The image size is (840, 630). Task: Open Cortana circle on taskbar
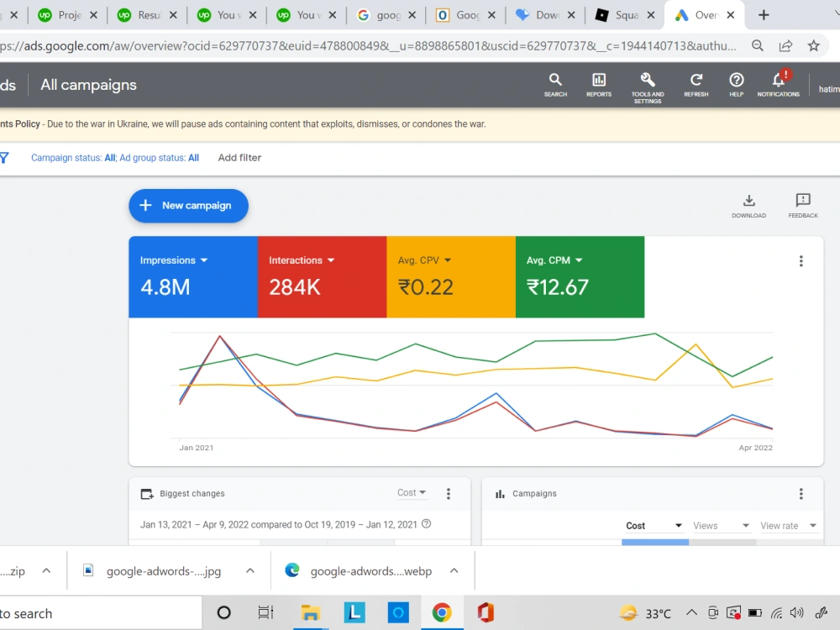(223, 612)
